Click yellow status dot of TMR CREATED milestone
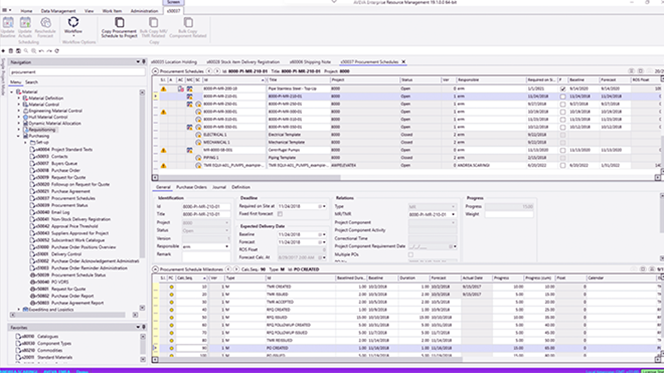 (172, 287)
